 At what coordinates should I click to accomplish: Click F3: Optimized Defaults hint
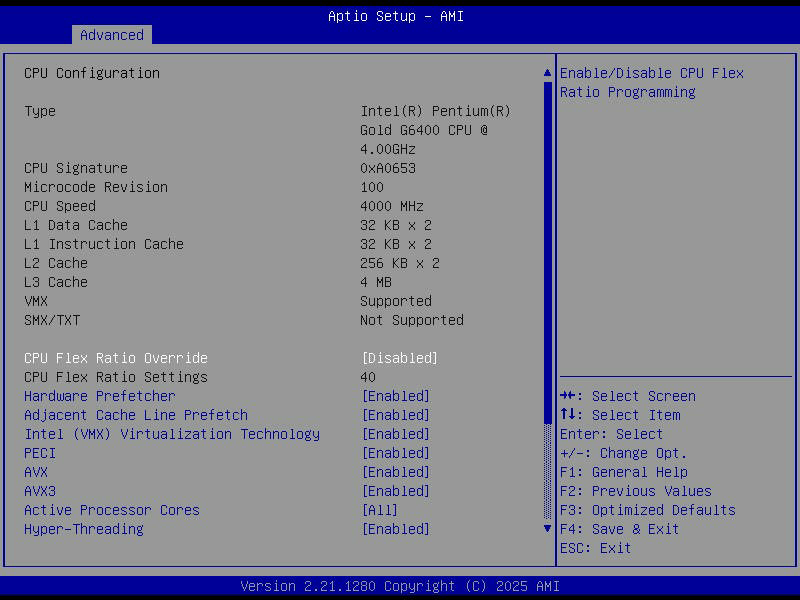click(647, 510)
